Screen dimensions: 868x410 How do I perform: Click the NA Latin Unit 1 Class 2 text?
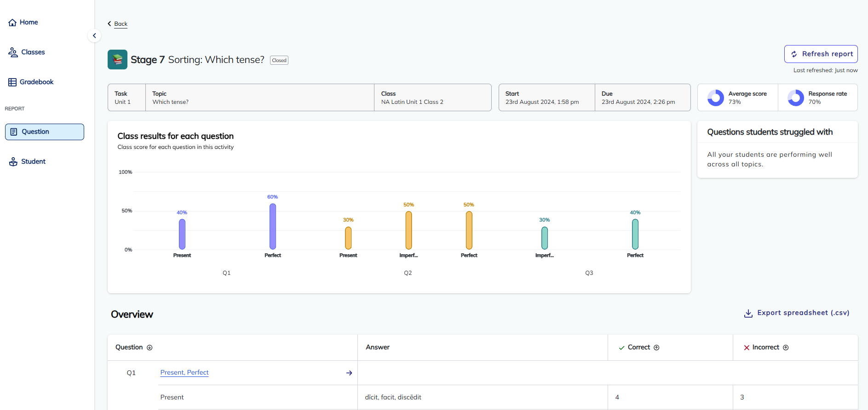412,102
